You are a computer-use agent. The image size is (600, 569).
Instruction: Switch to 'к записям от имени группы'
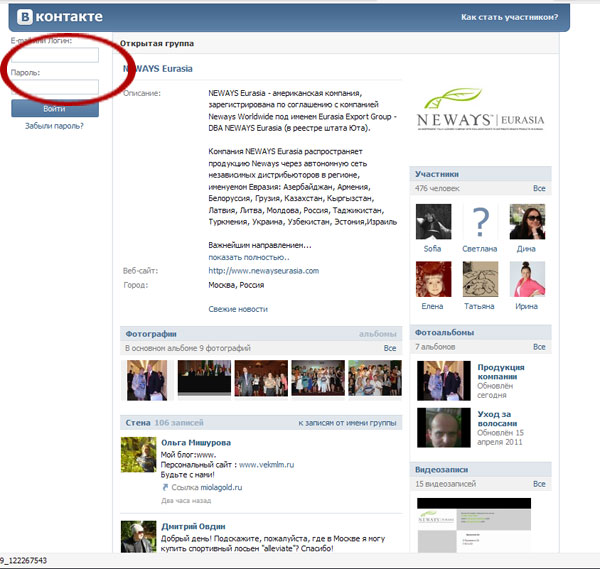coord(347,423)
